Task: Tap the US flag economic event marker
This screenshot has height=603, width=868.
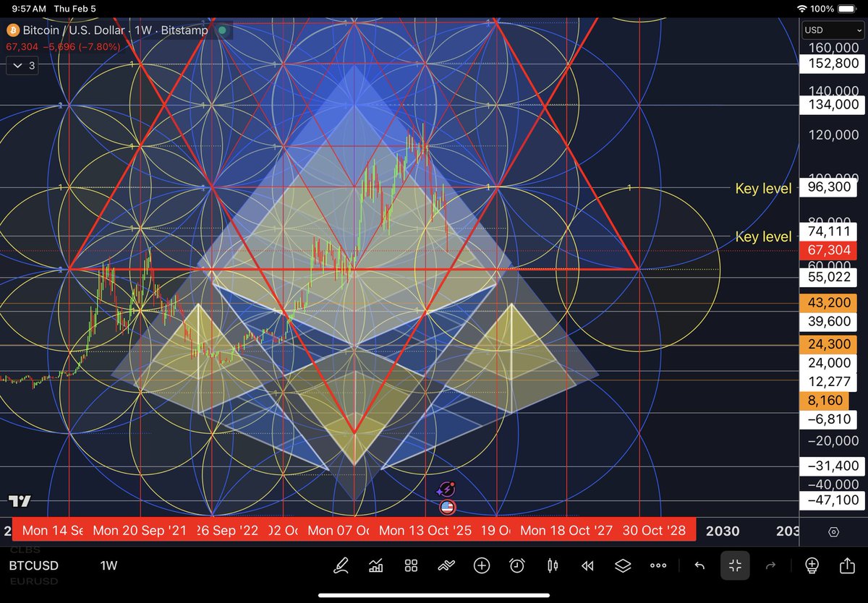Action: click(447, 507)
